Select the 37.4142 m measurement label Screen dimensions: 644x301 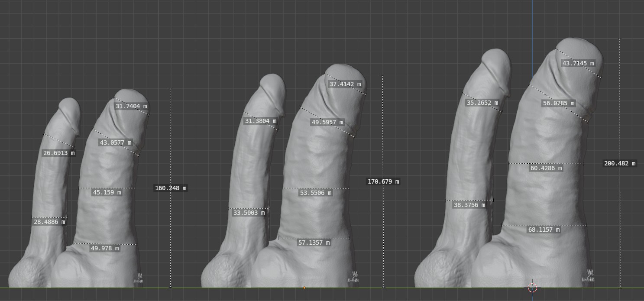[345, 84]
